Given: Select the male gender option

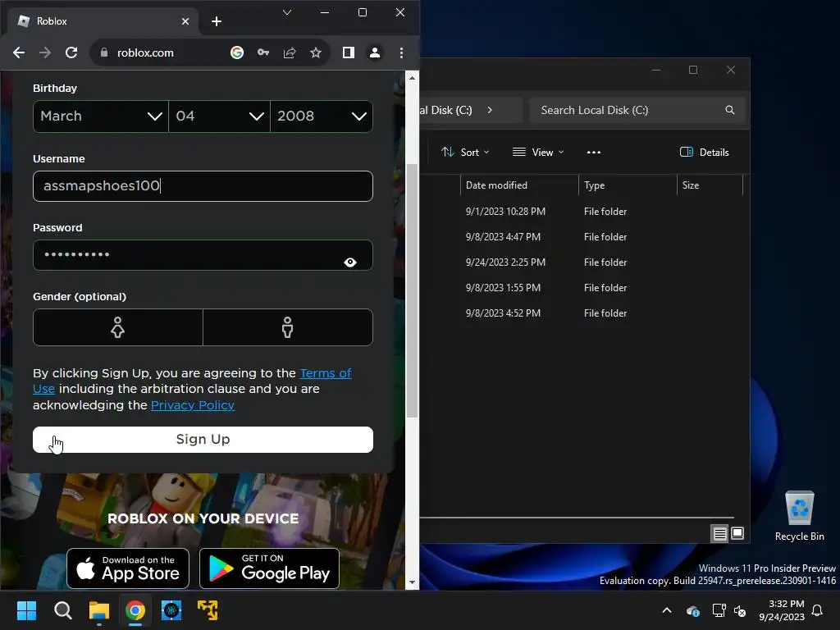Looking at the screenshot, I should pos(288,327).
